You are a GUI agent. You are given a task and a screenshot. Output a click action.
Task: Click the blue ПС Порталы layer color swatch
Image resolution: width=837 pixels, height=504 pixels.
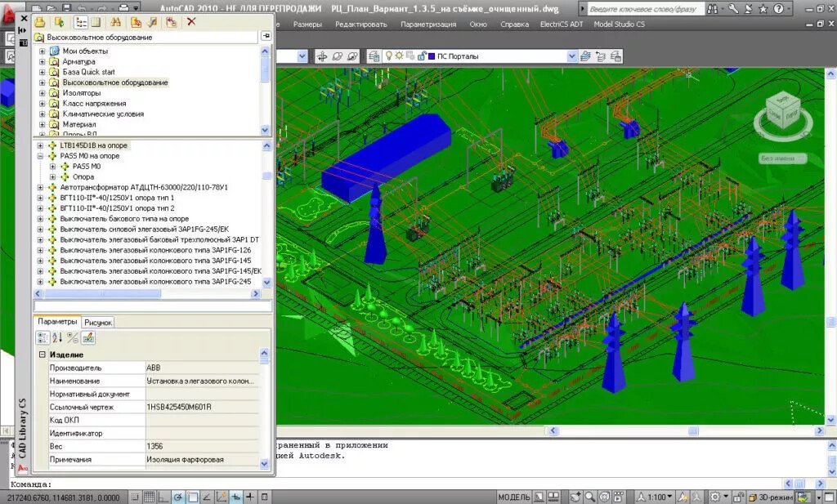tap(431, 56)
